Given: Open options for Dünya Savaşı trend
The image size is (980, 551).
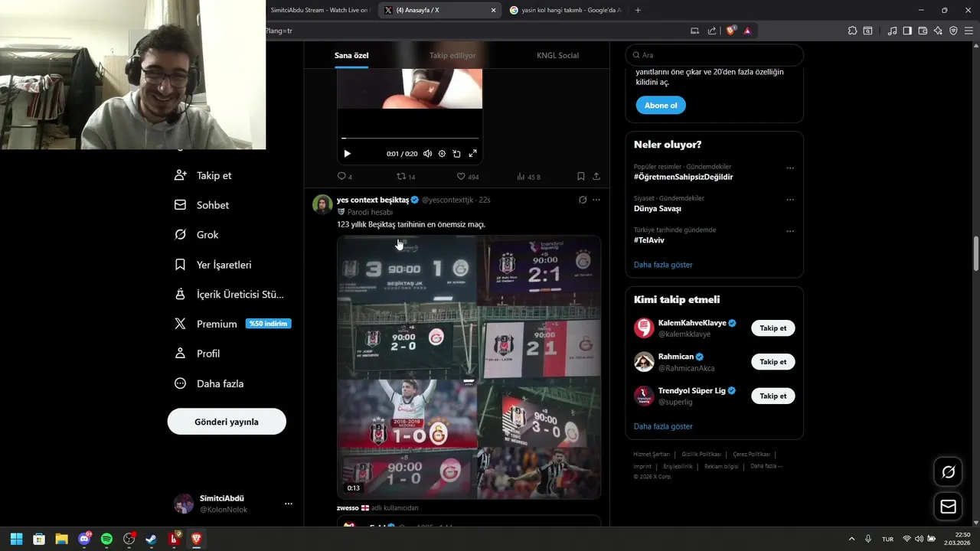Looking at the screenshot, I should (790, 200).
